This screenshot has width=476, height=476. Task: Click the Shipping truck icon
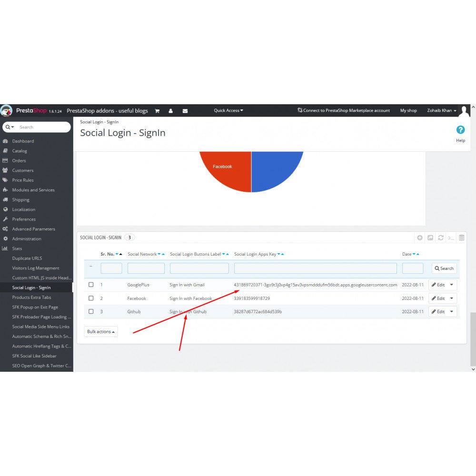pos(5,199)
